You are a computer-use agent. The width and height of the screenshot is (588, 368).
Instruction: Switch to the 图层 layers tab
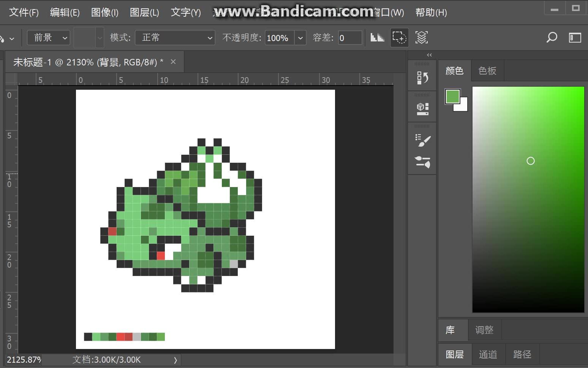point(455,354)
